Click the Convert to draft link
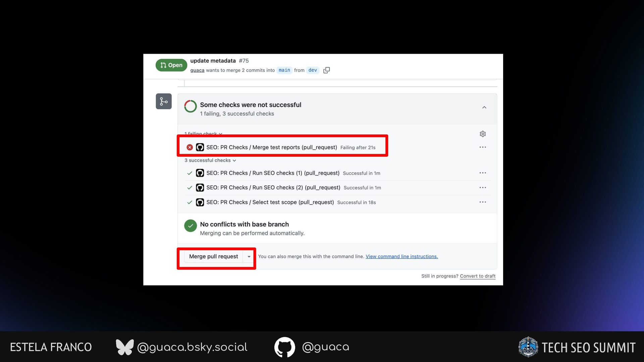The image size is (644, 362). (x=477, y=276)
